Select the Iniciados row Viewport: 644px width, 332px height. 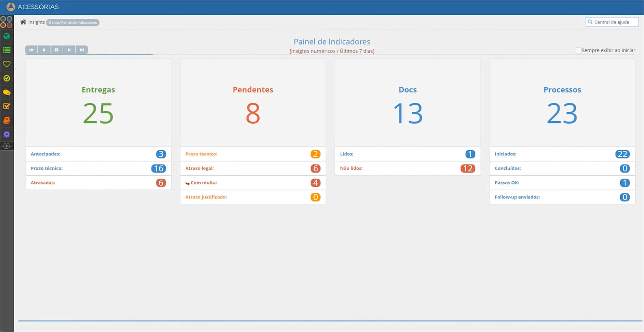562,154
